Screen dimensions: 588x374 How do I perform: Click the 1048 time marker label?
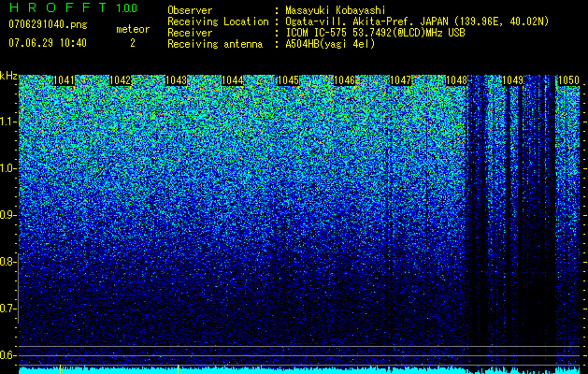point(457,80)
